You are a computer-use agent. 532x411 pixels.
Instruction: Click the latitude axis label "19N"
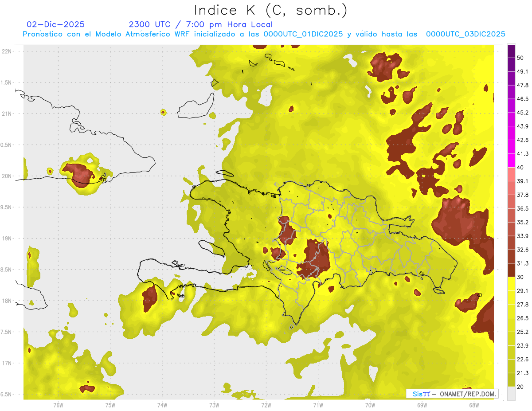7,238
